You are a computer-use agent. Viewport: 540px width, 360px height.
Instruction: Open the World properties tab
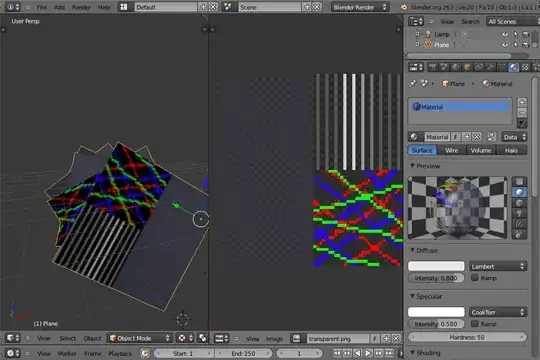click(x=456, y=67)
